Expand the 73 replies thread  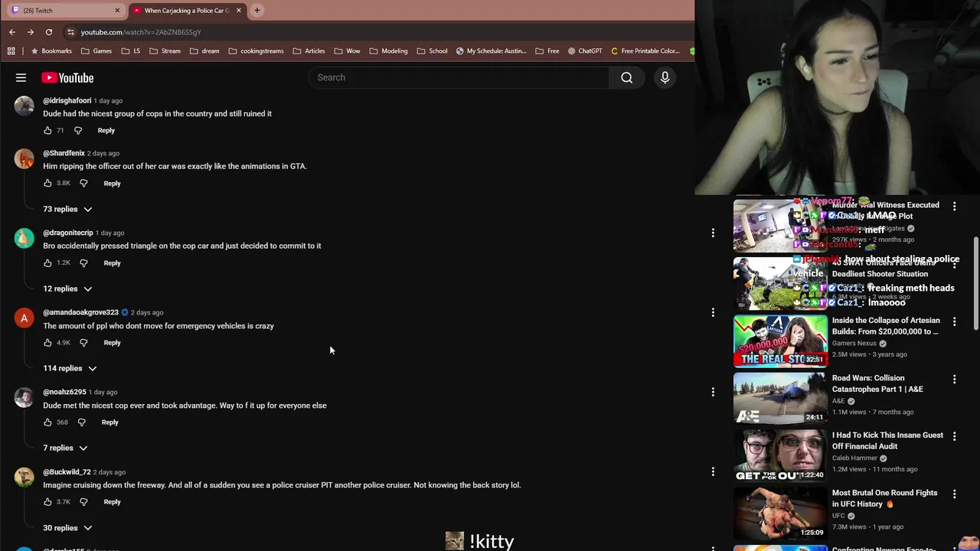click(67, 209)
